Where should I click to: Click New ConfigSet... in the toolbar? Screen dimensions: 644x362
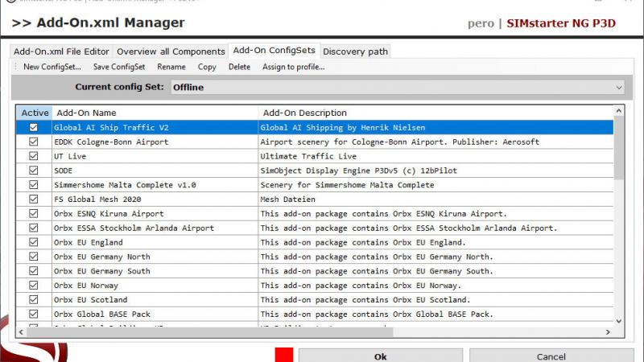52,67
